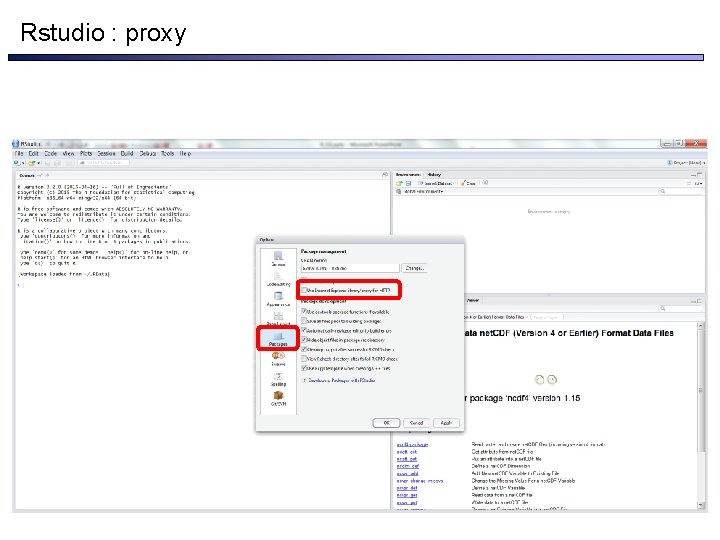Toggle 'Cleanup output after successful R CMD check'
Screen dimensions: 720x540
point(304,349)
